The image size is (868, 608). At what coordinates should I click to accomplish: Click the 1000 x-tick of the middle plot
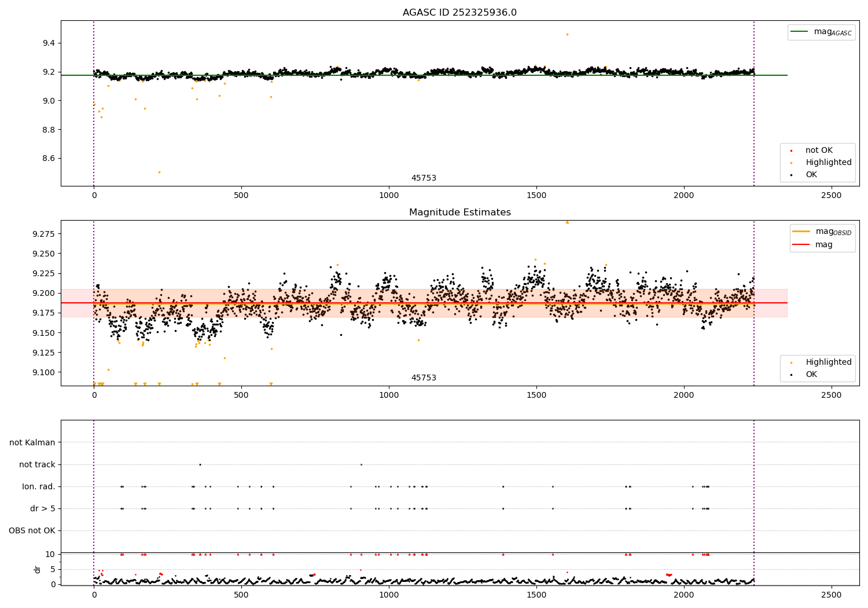389,395
